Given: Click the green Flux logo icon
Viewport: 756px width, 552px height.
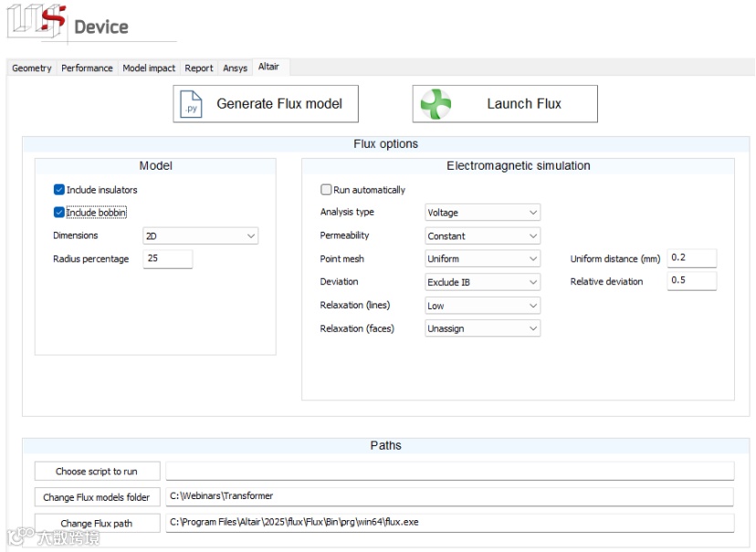Looking at the screenshot, I should [x=436, y=104].
